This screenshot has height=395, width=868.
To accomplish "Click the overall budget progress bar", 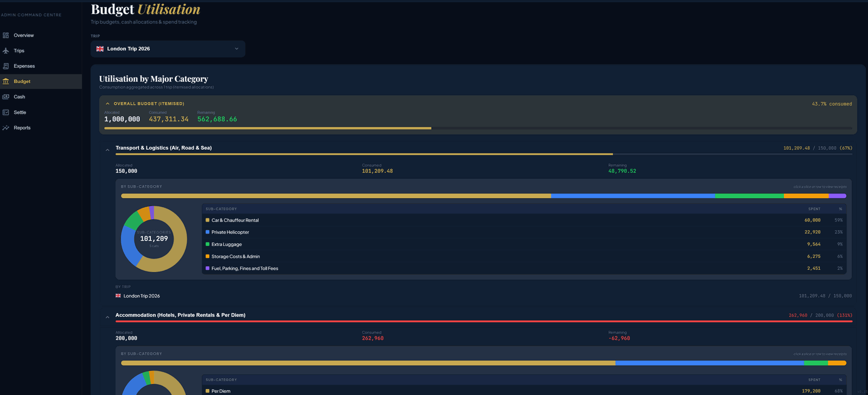I will click(x=478, y=128).
